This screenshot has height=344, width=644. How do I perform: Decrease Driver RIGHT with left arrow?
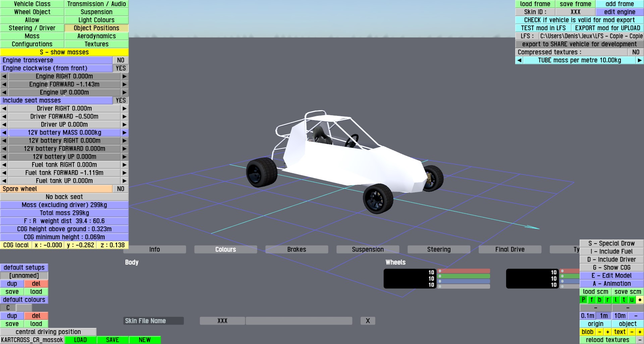tap(4, 109)
